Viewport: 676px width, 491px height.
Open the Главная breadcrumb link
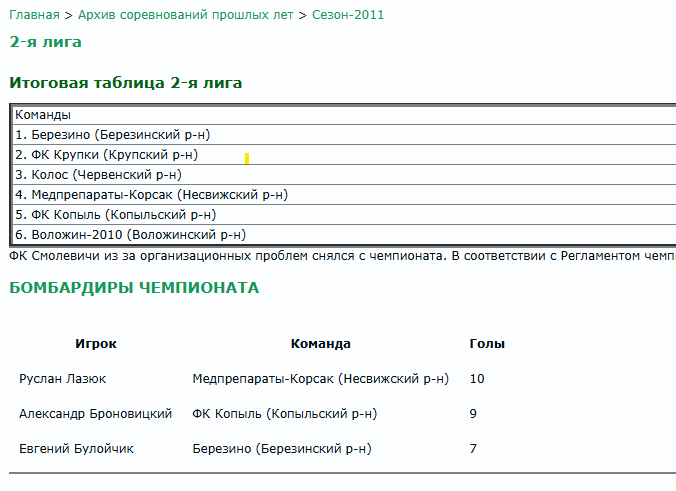(34, 15)
